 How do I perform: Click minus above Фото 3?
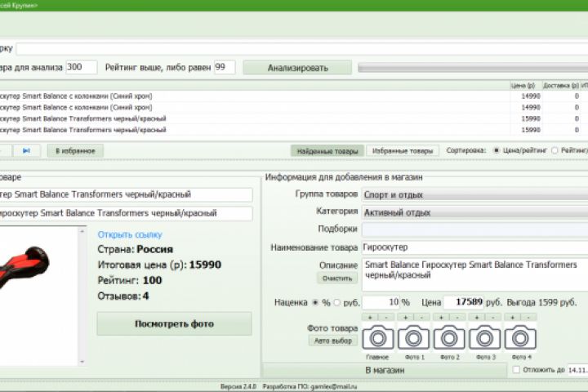[493, 318]
